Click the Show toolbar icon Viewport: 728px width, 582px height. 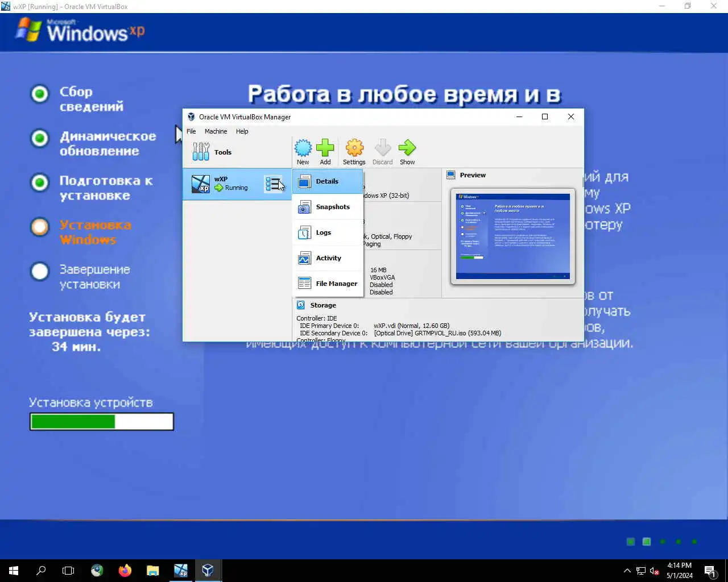(407, 152)
